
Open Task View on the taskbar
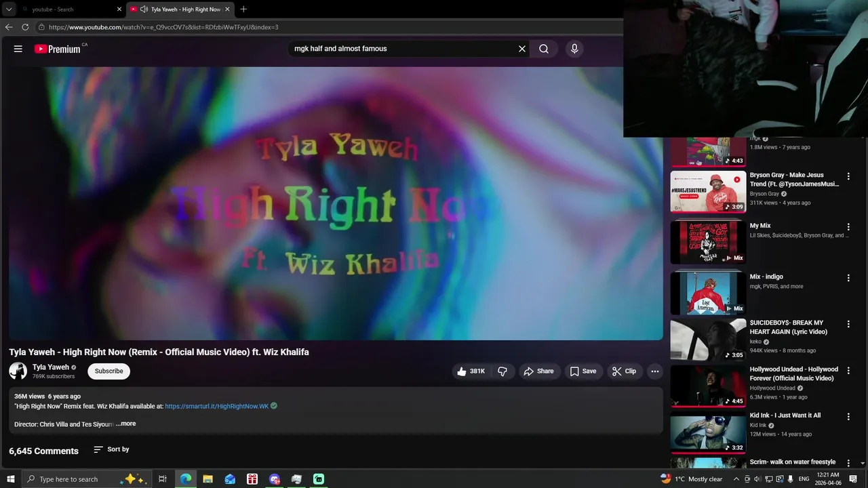tap(163, 479)
